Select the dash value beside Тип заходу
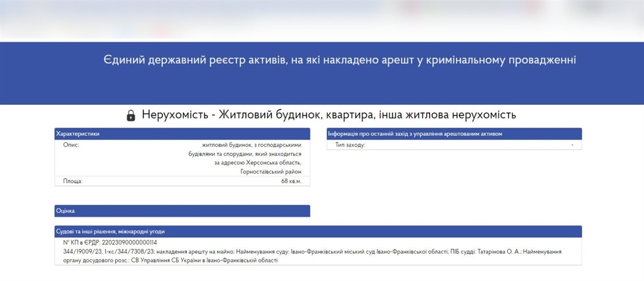The height and width of the screenshot is (281, 644). pyautogui.click(x=572, y=145)
